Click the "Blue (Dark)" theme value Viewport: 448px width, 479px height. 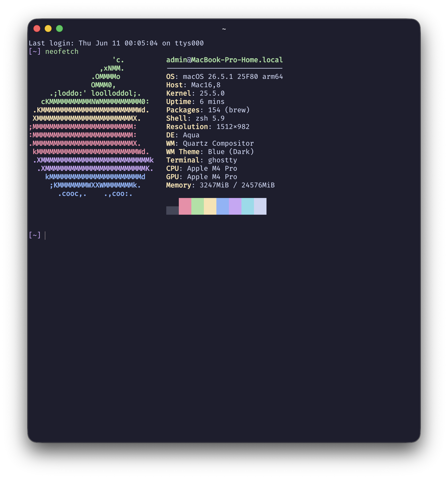coord(231,152)
